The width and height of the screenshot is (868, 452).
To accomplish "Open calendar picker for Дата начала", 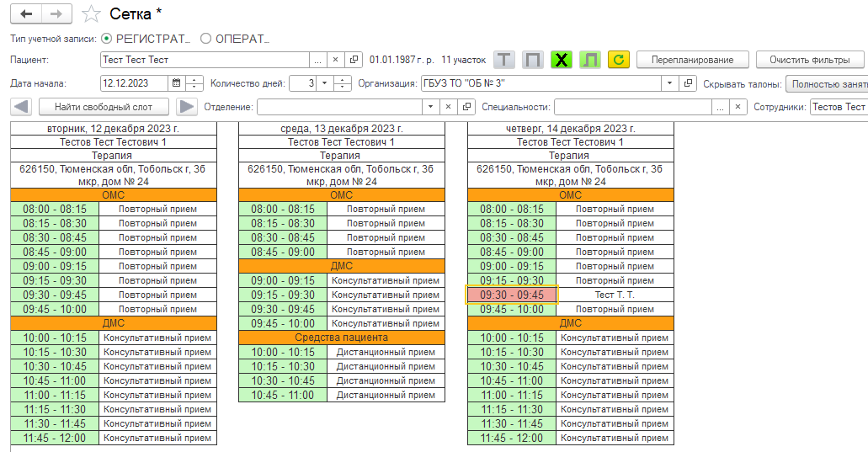I will coord(175,83).
